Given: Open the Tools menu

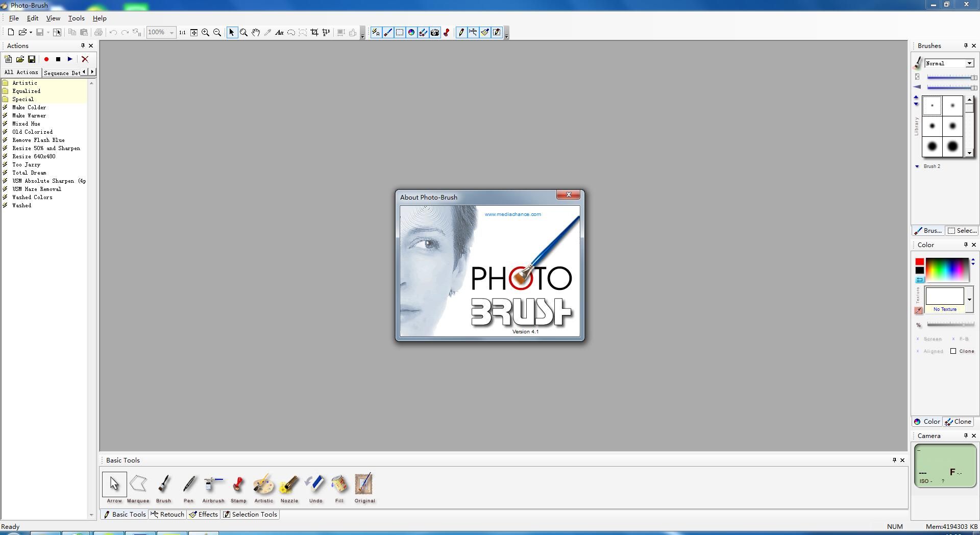Looking at the screenshot, I should coord(76,18).
